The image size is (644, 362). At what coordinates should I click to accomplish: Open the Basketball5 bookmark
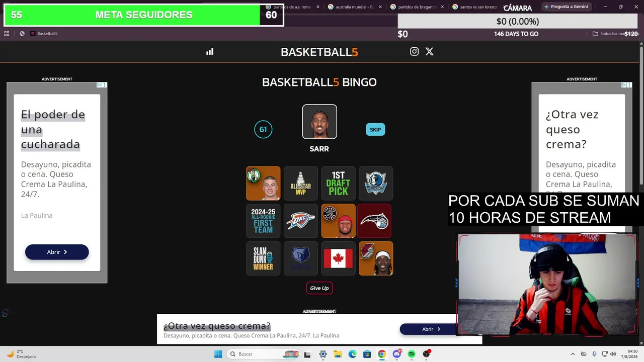(44, 34)
